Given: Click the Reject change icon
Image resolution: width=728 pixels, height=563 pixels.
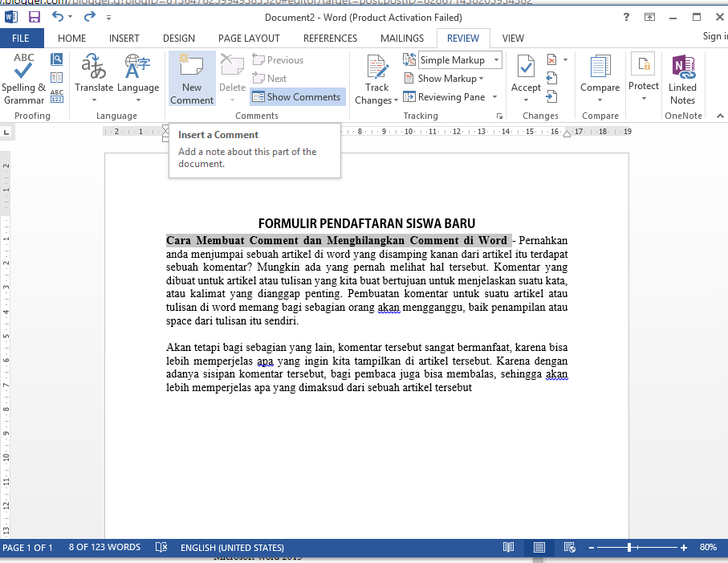Looking at the screenshot, I should coord(551,60).
